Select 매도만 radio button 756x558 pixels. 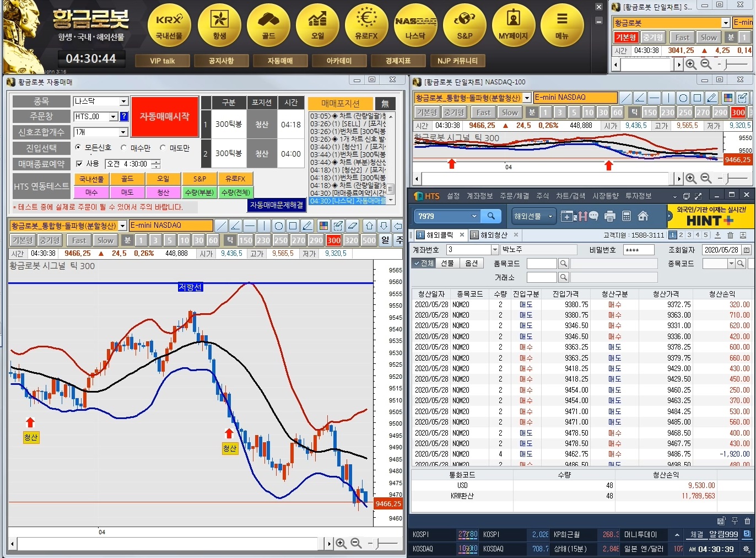(x=163, y=148)
